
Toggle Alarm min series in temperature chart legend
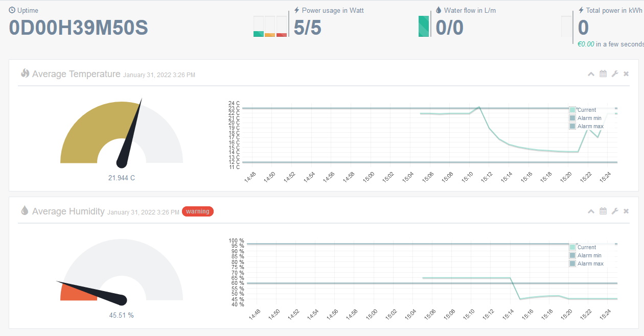click(589, 118)
